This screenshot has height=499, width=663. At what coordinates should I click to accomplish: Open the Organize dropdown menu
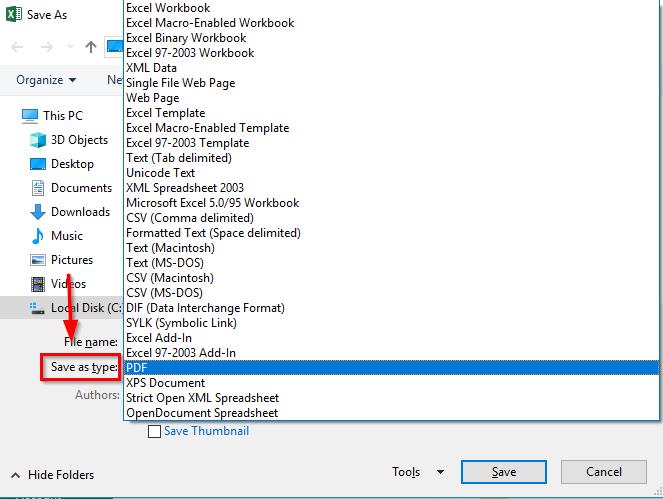pos(46,80)
